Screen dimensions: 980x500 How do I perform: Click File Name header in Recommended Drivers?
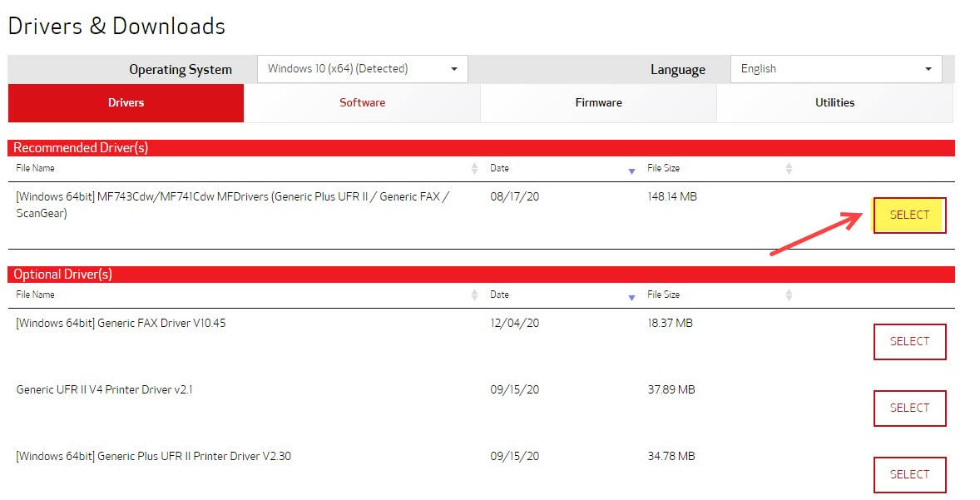[35, 168]
